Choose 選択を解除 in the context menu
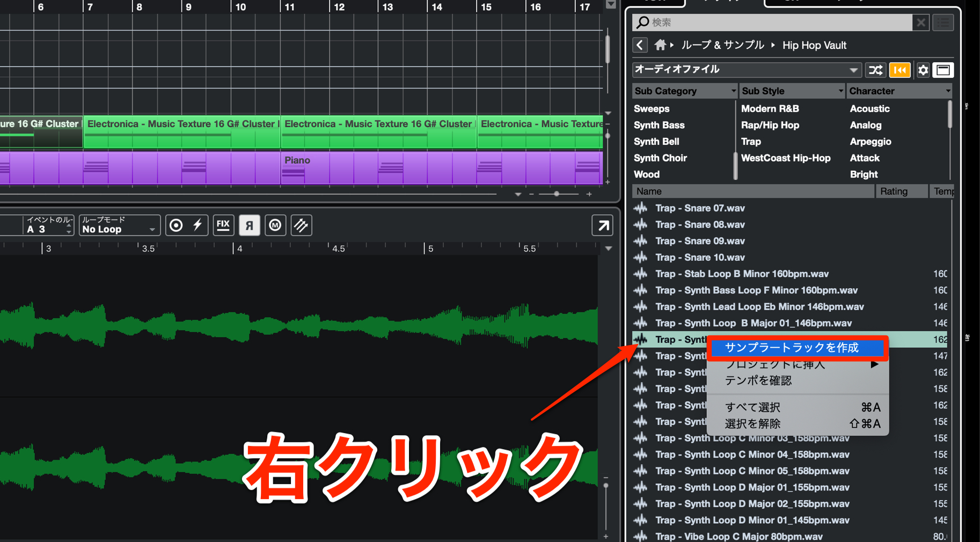This screenshot has width=980, height=542. pos(797,424)
